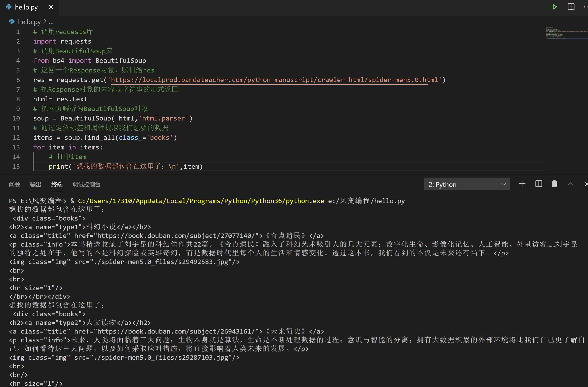Click the 'html= res.text' code line
Screen dimensions: 588x387
pyautogui.click(x=60, y=99)
